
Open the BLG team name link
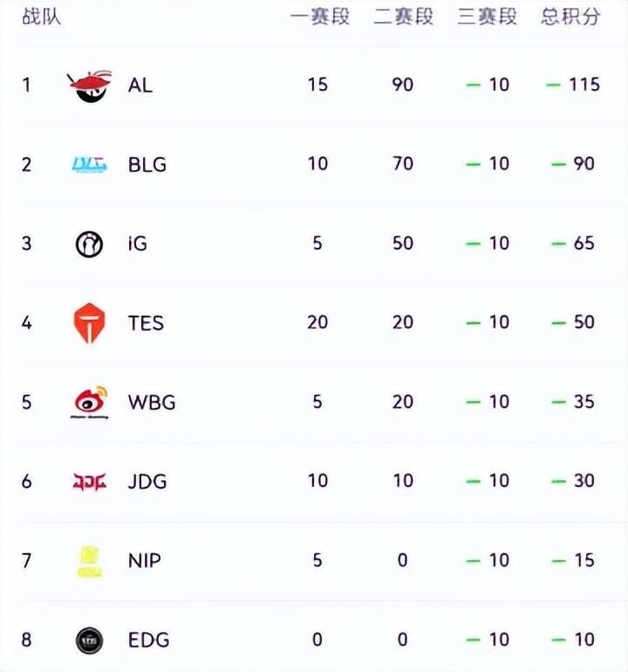tap(147, 164)
